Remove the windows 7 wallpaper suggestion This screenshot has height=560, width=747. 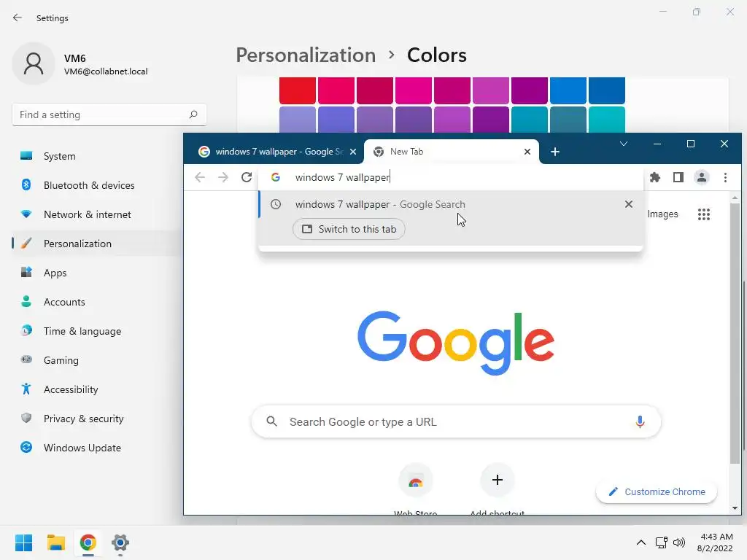click(628, 204)
